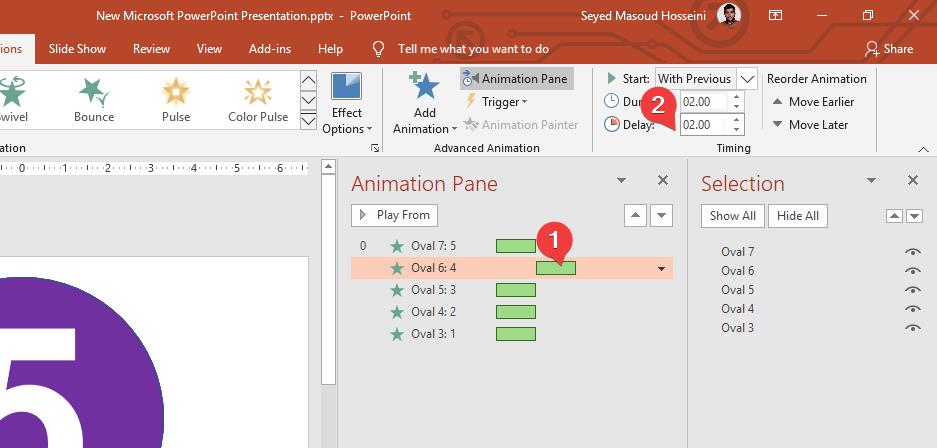Click inside the Delay input field

tap(704, 125)
